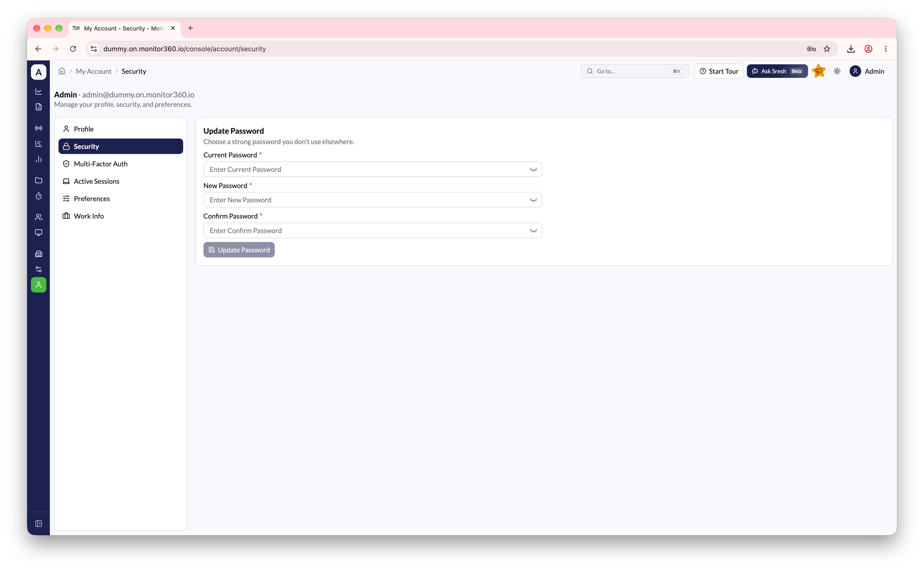
Task: Open the line chart dashboard icon in sidebar
Action: coord(38,91)
